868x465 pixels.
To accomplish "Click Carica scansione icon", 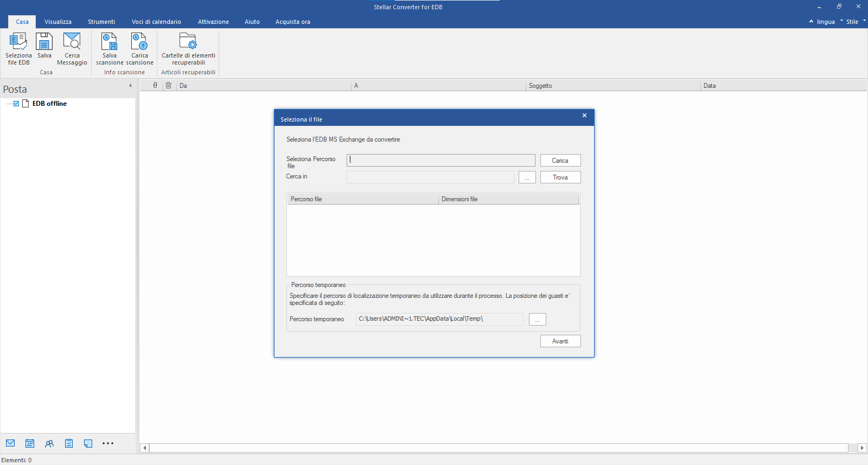I will tap(139, 49).
